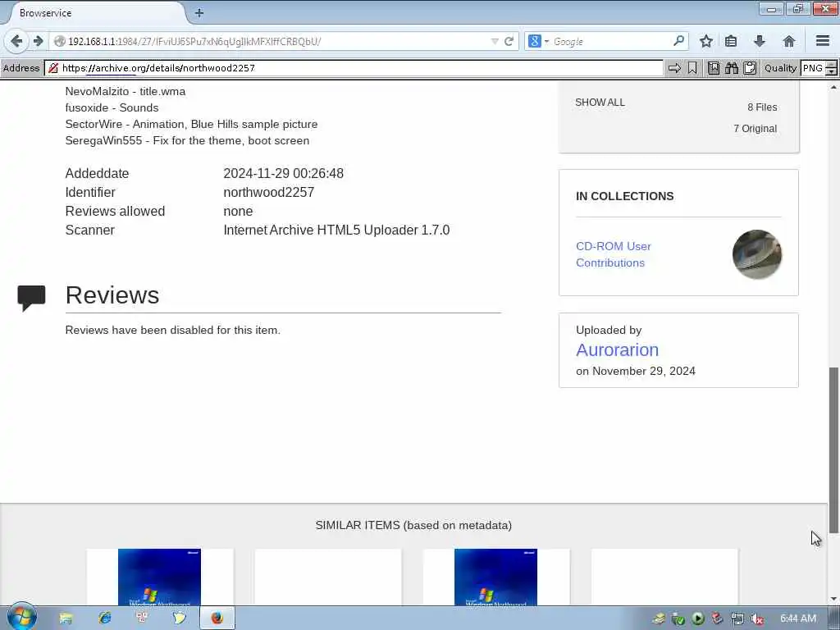Click the CD-ROM collection round thumbnail
This screenshot has width=840, height=630.
pos(756,254)
